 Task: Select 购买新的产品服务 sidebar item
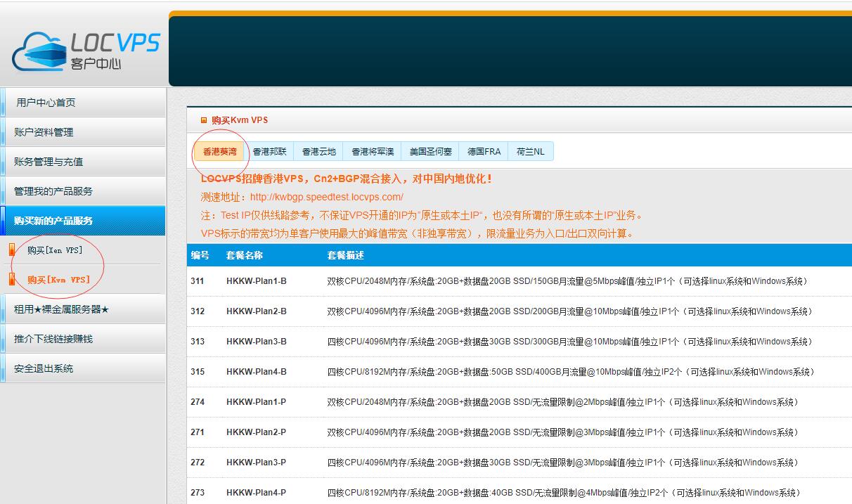[x=83, y=221]
